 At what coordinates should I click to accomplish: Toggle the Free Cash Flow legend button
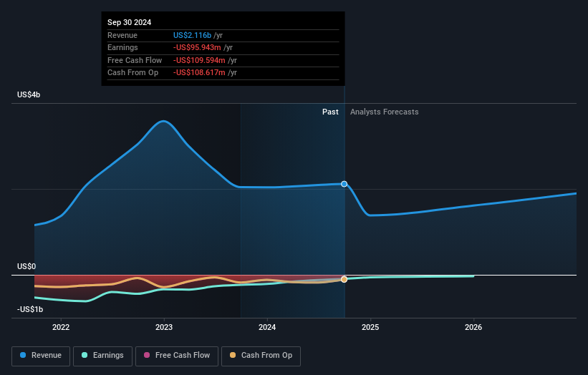(x=177, y=356)
